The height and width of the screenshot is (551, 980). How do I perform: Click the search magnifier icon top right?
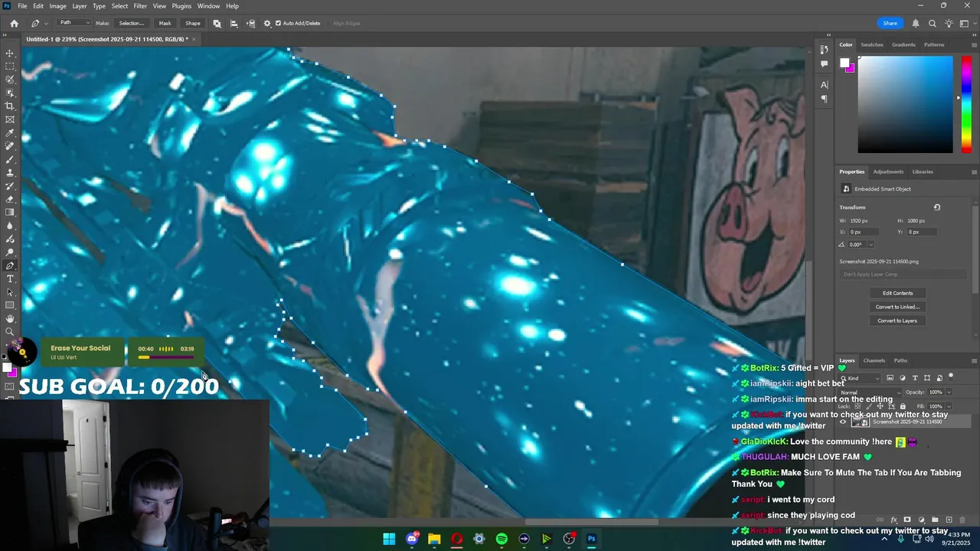pyautogui.click(x=932, y=23)
